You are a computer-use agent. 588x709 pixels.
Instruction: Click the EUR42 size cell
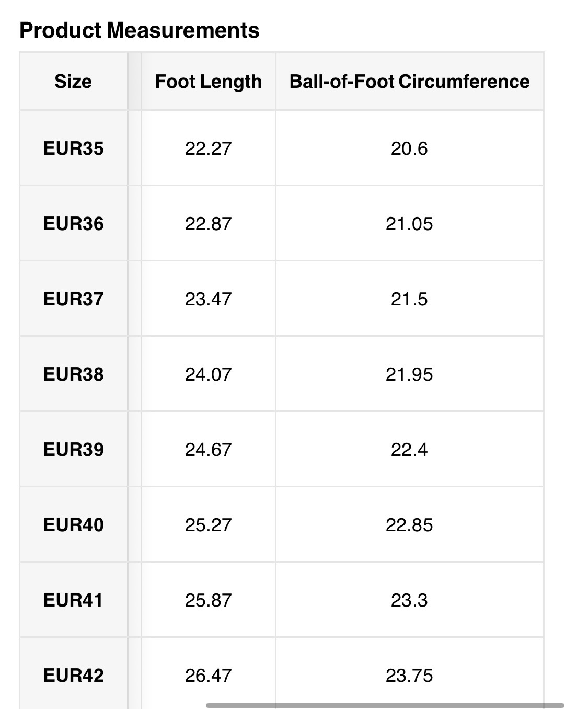pyautogui.click(x=73, y=676)
